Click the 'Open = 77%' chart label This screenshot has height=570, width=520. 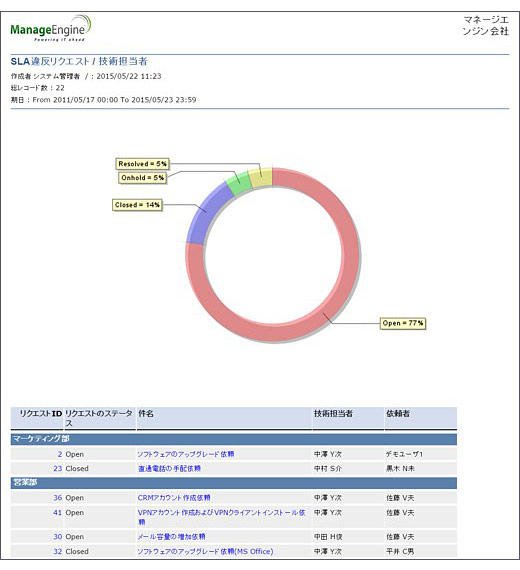(403, 323)
